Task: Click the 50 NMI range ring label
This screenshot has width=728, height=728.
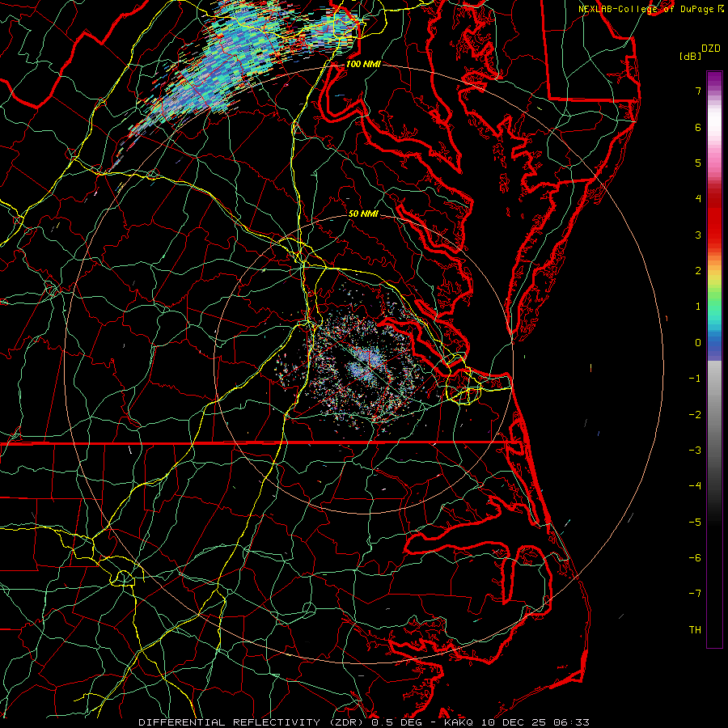Action: coord(363,214)
